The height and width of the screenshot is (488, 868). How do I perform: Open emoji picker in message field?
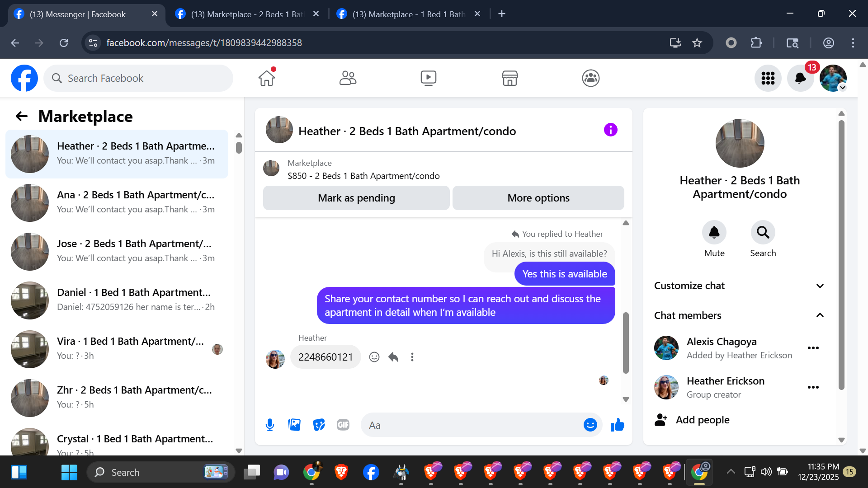coord(590,425)
